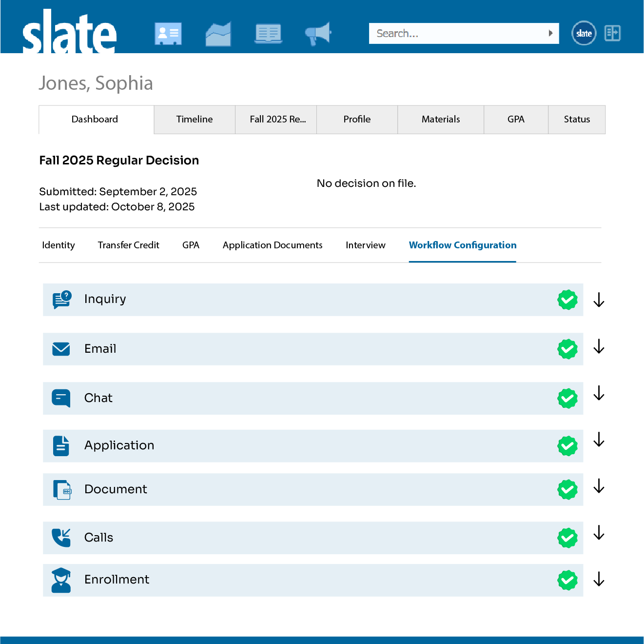Expand the Enrollment row with down arrow
The height and width of the screenshot is (644, 644).
tap(599, 579)
